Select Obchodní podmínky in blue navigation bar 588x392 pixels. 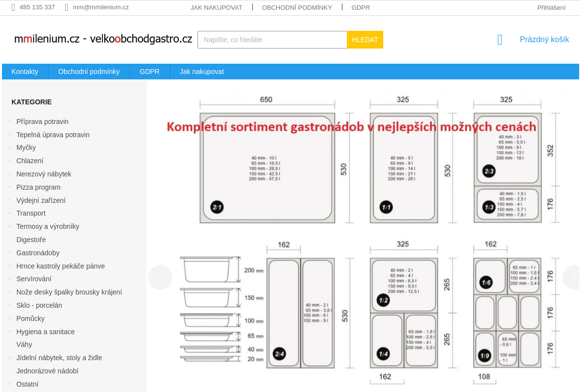(x=89, y=71)
